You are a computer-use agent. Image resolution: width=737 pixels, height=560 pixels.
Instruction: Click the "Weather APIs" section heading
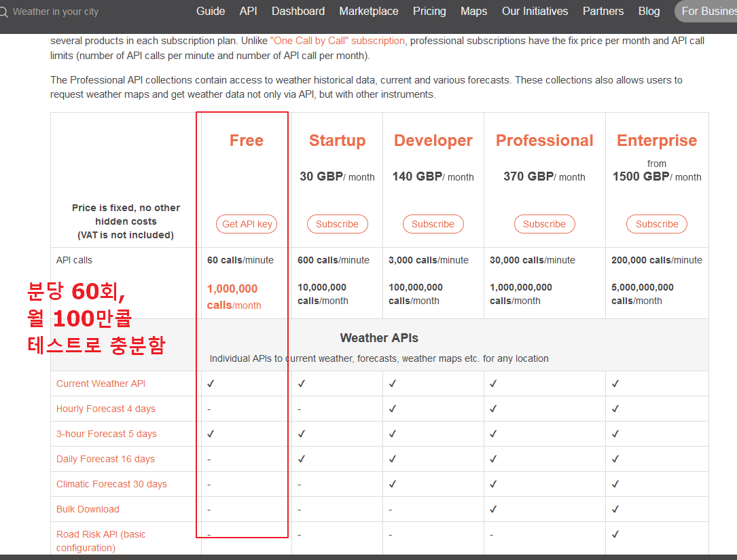(x=379, y=338)
